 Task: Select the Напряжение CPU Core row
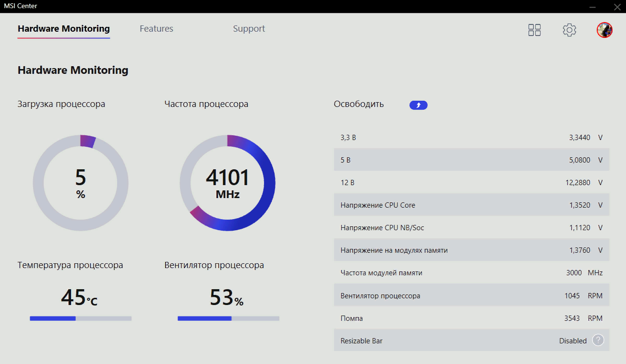[x=471, y=205]
